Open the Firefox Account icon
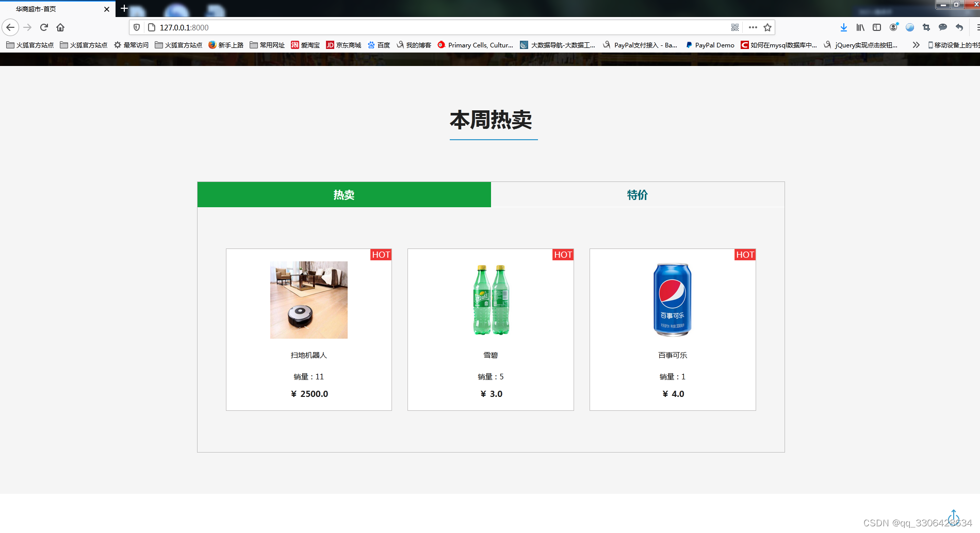 [894, 27]
